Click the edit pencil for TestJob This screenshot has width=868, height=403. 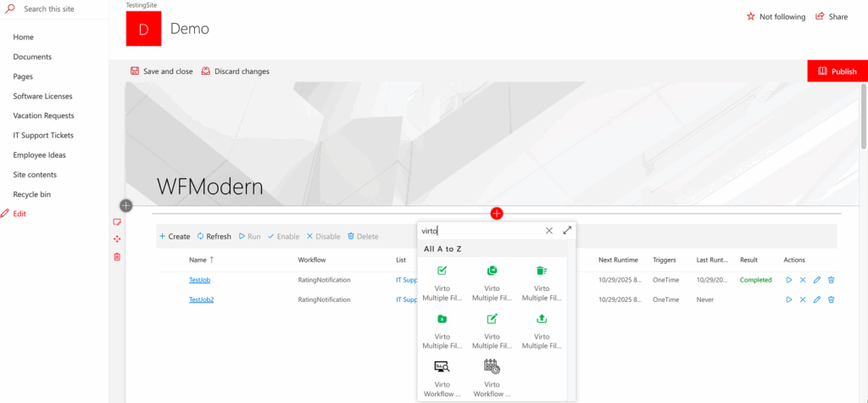[817, 280]
